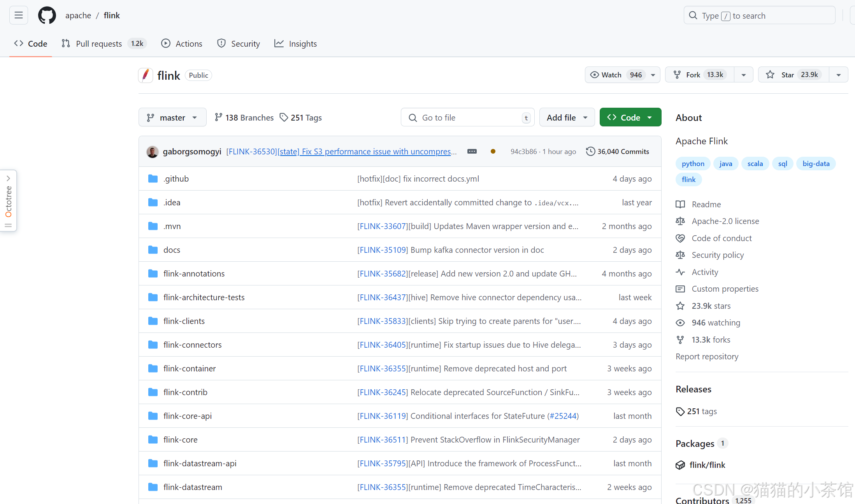View 138 Branches
The image size is (855, 504).
244,117
